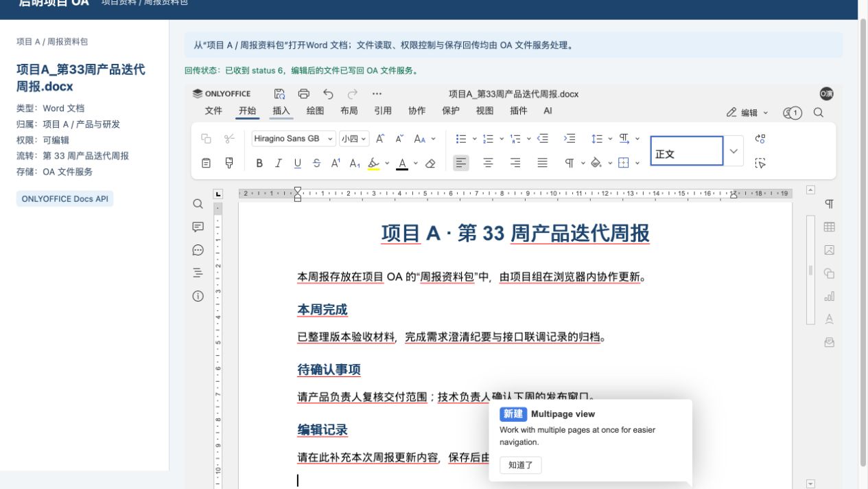Toggle Superscript formatting
Image resolution: width=868 pixels, height=489 pixels.
tap(336, 163)
